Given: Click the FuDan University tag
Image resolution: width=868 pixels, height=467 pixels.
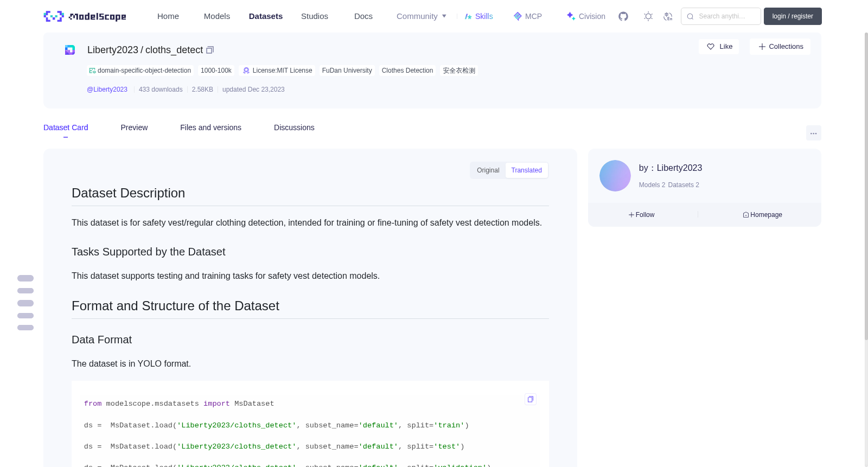Looking at the screenshot, I should click(x=347, y=71).
